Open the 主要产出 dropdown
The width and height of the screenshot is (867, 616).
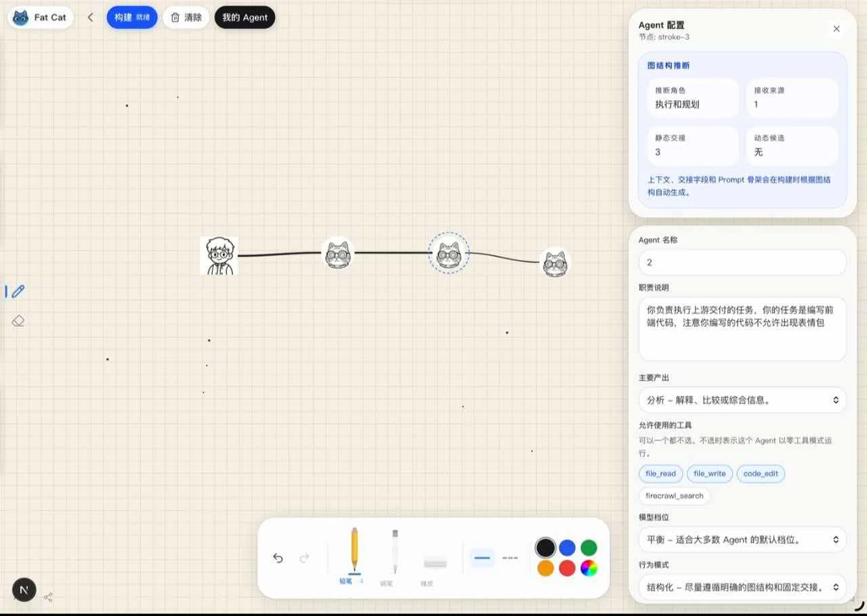(742, 400)
